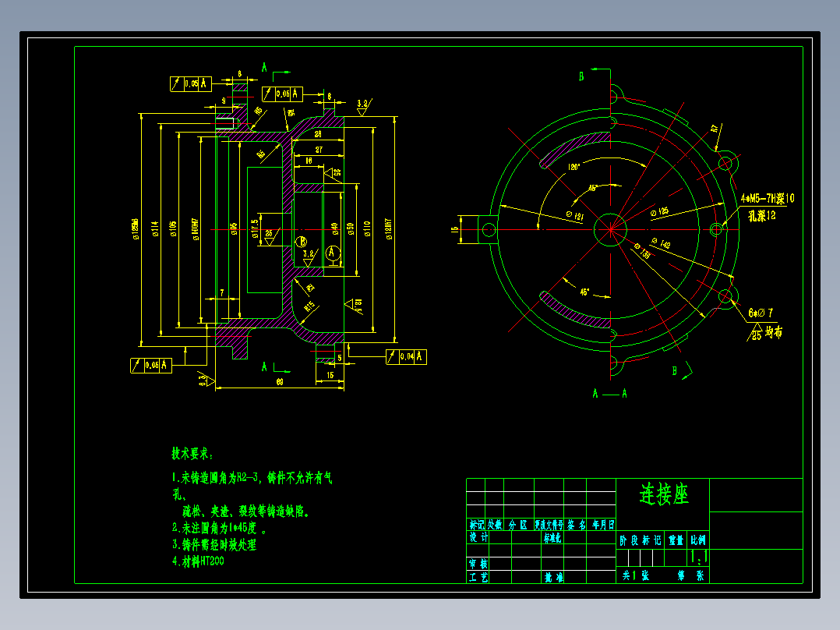The image size is (840, 630).
Task: Select the 连接座 title text
Action: pyautogui.click(x=664, y=494)
